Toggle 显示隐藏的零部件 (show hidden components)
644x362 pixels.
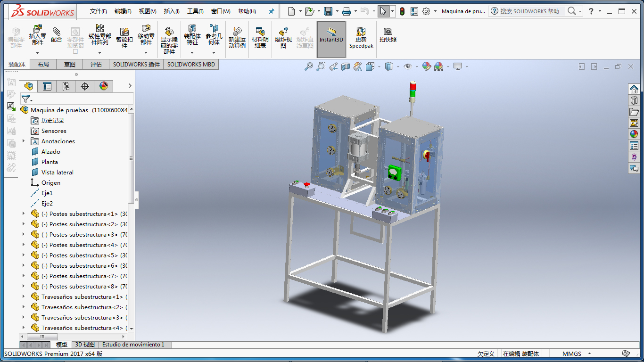click(169, 41)
